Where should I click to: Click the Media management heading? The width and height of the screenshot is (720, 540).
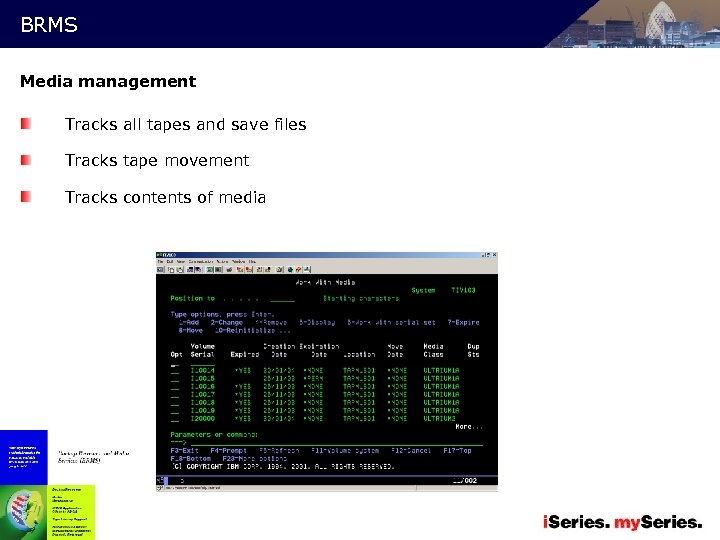tap(108, 81)
